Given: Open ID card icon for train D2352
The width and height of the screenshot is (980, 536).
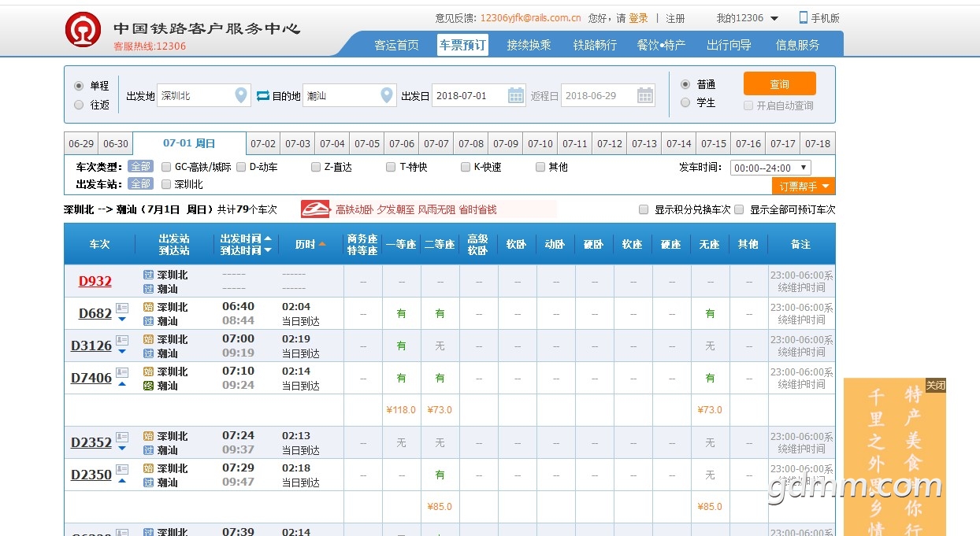Looking at the screenshot, I should (x=122, y=436).
